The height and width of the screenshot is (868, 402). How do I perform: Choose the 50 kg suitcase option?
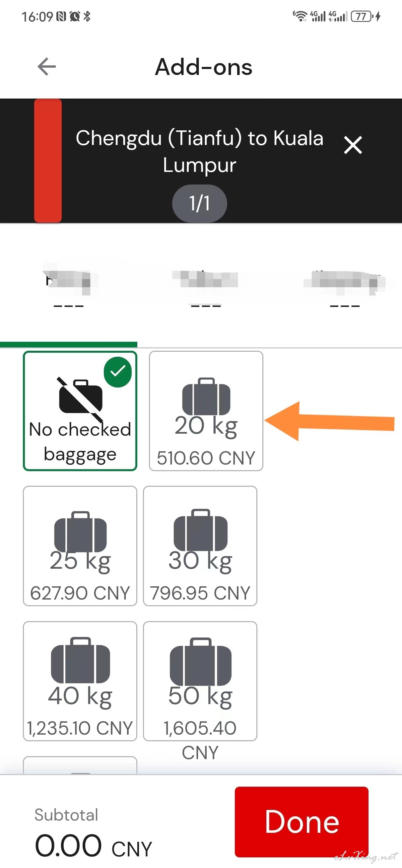point(200,681)
